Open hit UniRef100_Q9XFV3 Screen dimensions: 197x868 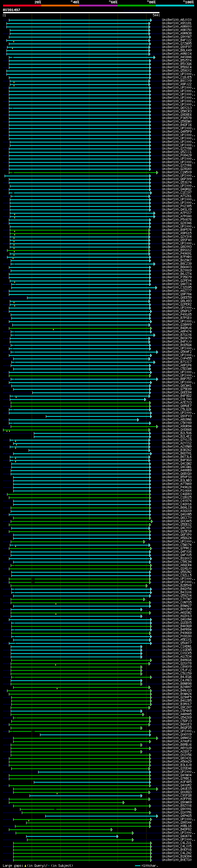tap(177, 416)
